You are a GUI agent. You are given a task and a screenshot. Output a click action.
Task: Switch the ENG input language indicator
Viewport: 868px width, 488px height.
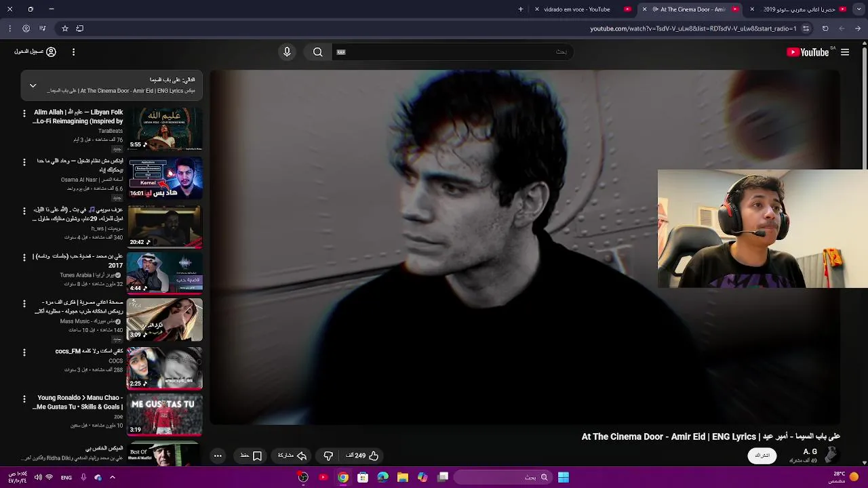66,477
